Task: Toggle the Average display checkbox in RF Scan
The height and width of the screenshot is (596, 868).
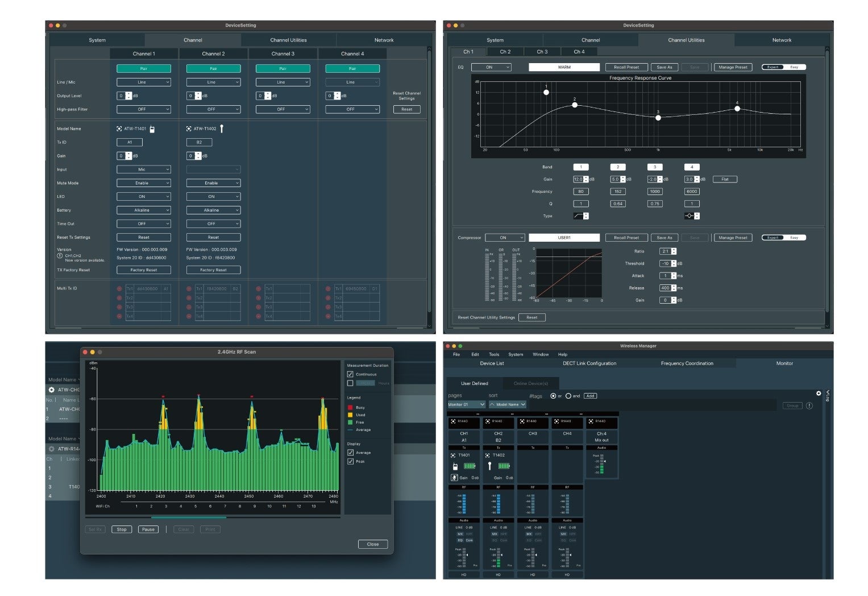Action: click(x=350, y=453)
